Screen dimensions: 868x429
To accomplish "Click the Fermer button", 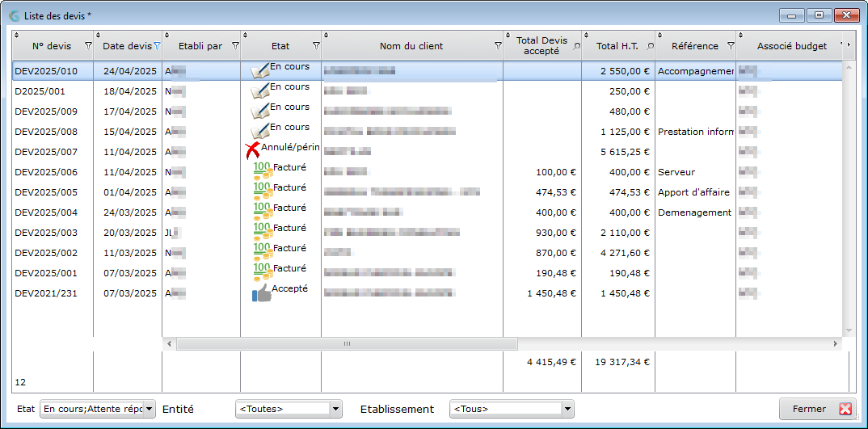I will point(817,409).
